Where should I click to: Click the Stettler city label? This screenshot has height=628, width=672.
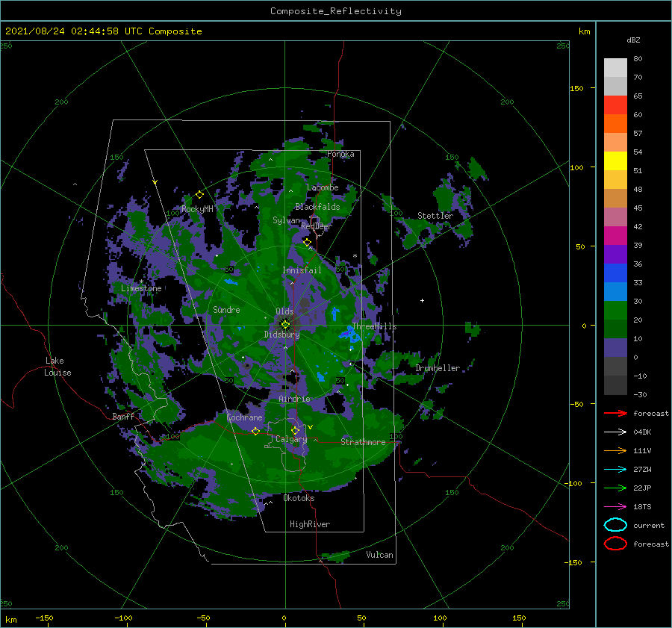435,216
